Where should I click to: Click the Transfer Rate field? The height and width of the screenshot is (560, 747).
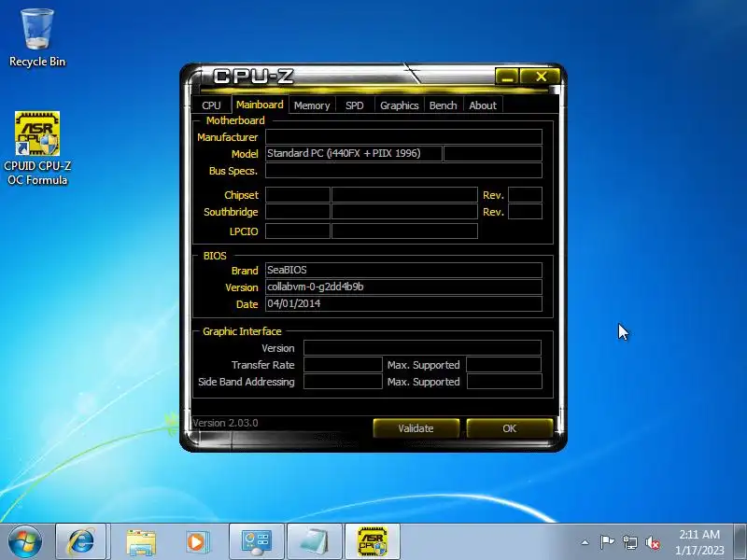343,364
